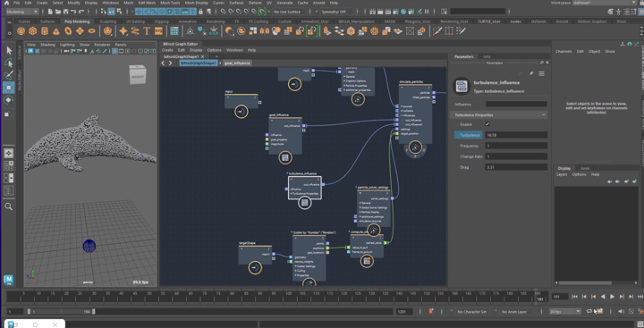Screen dimensions: 644x328
Task: Navigate forward in Bifrost Graph Editor
Action: 171,63
